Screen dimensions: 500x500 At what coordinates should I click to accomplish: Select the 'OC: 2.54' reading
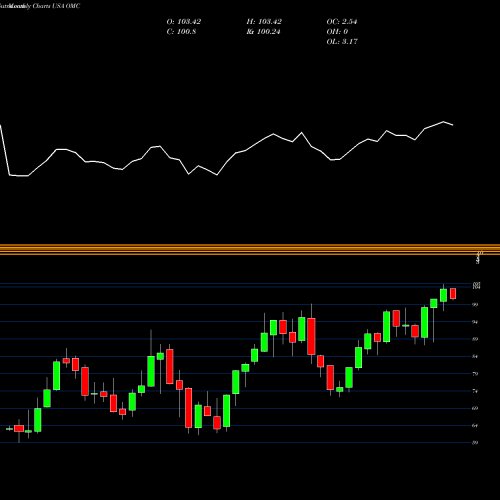[x=342, y=22]
